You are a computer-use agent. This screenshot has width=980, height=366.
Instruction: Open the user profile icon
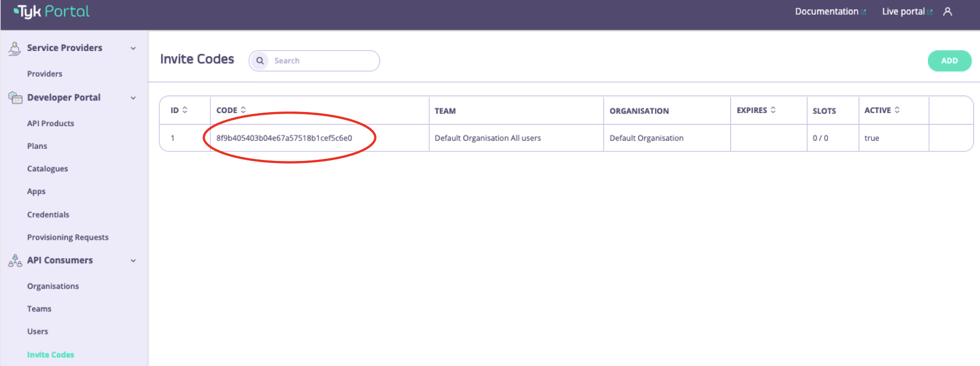click(947, 12)
